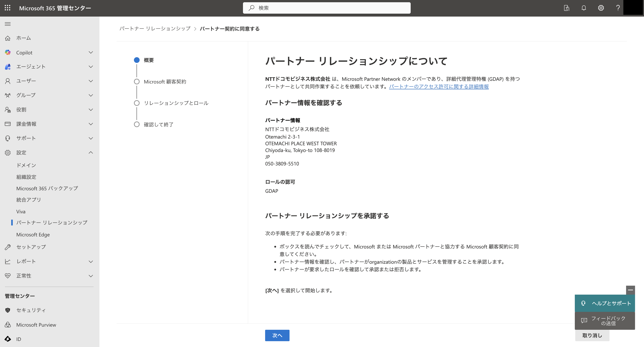Expand the ユーザー section chevron
644x347 pixels.
[x=91, y=81]
